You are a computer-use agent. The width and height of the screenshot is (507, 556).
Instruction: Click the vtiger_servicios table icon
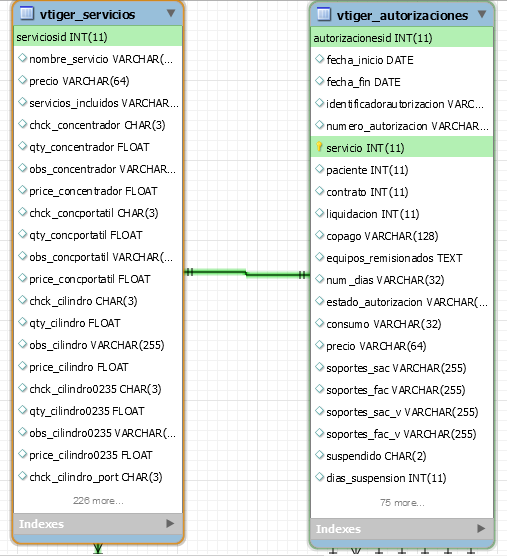pos(27,13)
